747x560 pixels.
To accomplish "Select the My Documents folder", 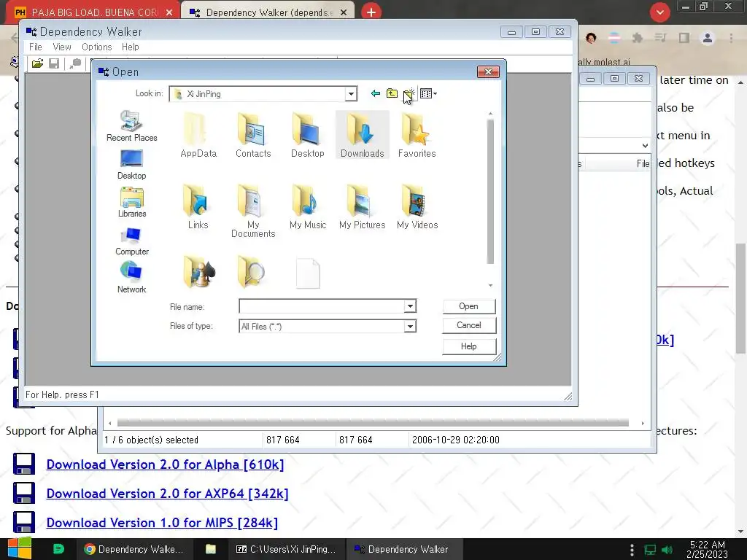I will click(253, 211).
